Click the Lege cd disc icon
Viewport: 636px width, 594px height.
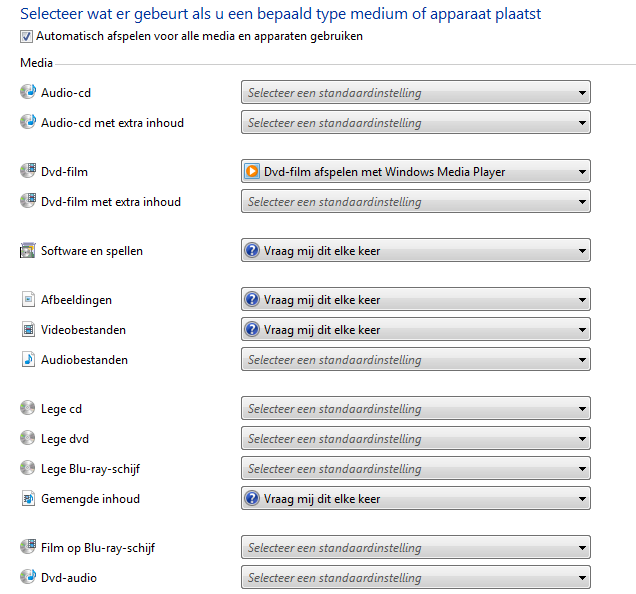click(x=28, y=408)
